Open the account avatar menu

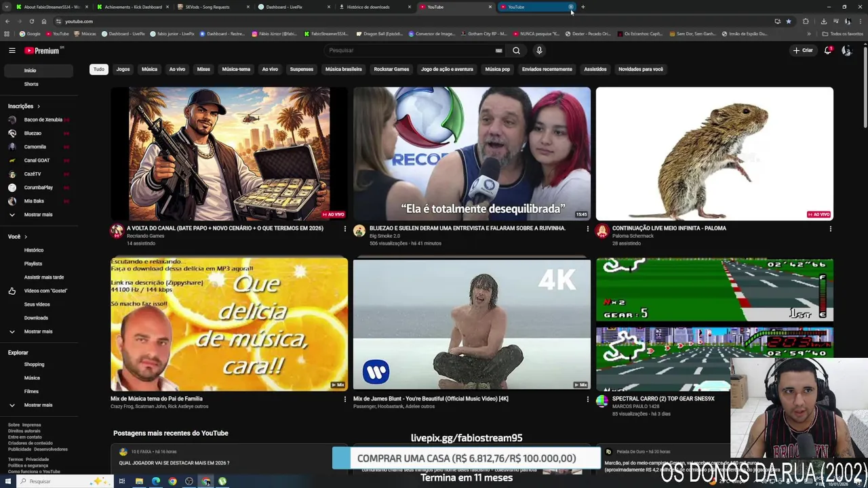pos(846,50)
